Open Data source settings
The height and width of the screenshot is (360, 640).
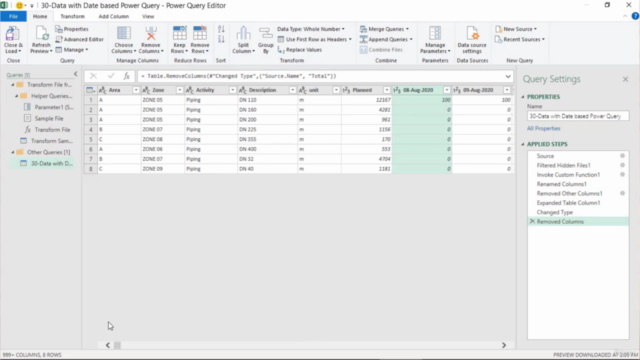pyautogui.click(x=472, y=40)
